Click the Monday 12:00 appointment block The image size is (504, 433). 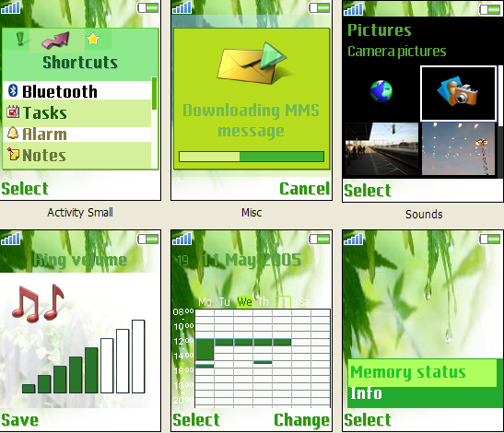point(205,349)
